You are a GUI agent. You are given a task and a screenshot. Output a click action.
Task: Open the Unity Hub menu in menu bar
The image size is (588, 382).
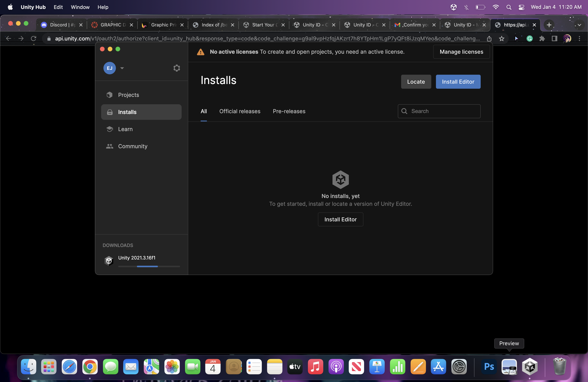33,7
